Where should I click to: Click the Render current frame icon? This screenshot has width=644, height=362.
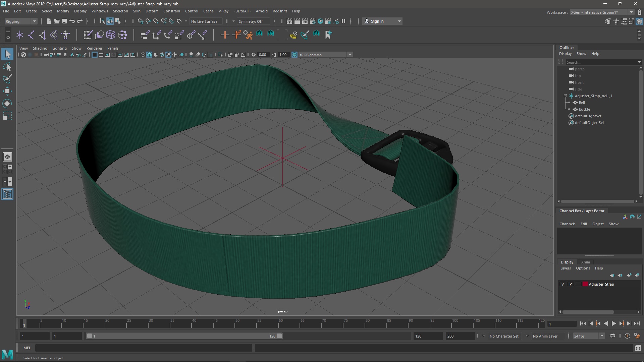click(x=297, y=21)
